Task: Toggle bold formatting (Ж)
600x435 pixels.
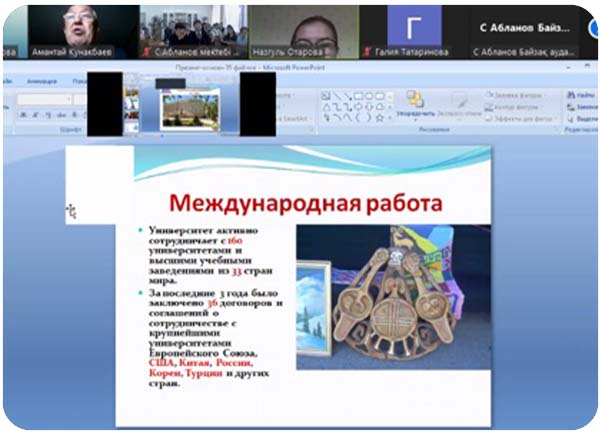Action: coord(24,115)
